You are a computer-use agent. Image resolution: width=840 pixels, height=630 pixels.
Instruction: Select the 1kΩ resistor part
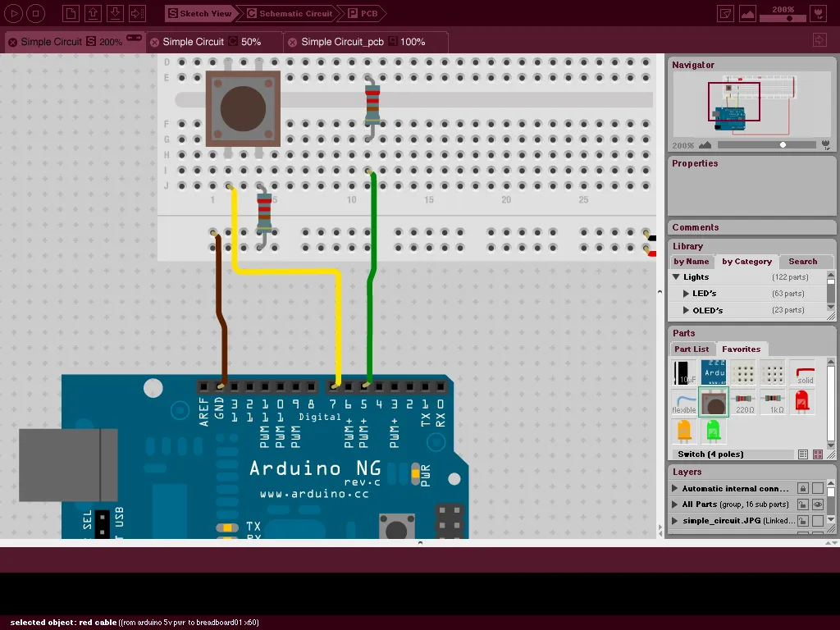[773, 402]
